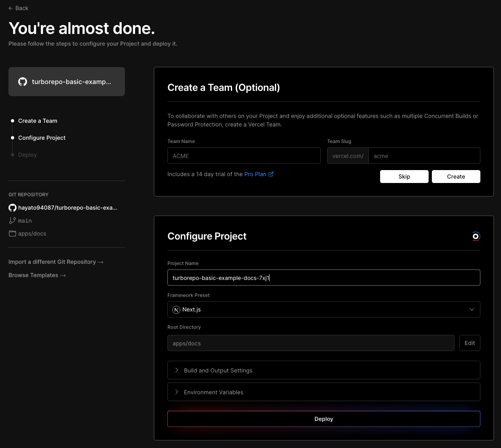Click the vercel.com/ slug prefix
This screenshot has width=501, height=448.
click(x=348, y=156)
